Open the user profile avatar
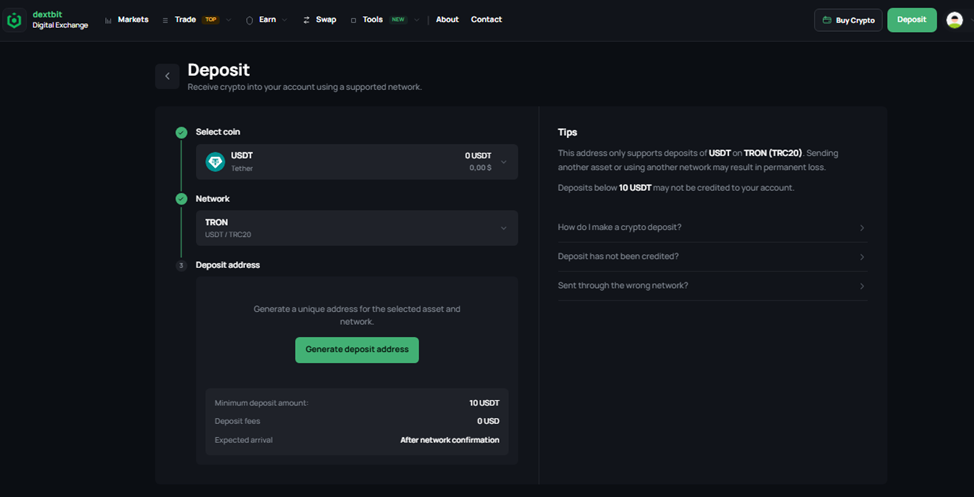The image size is (974, 497). pyautogui.click(x=954, y=20)
